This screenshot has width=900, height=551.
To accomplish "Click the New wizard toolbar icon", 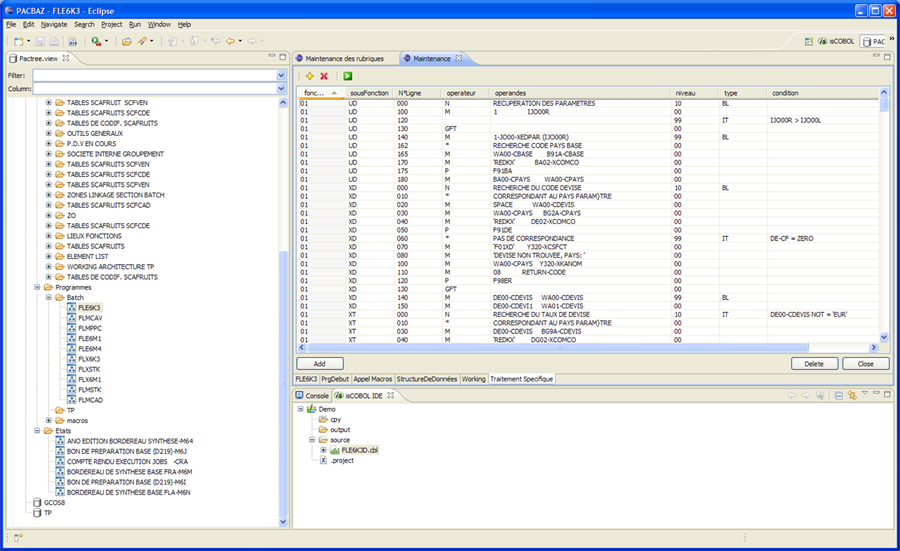I will click(18, 41).
